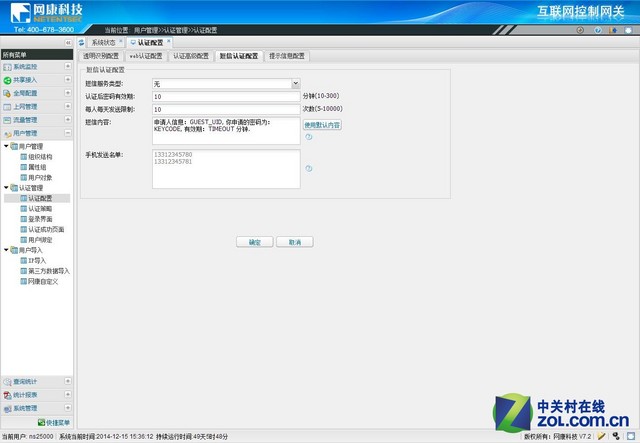Open the third authentication config sub-tab

(x=191, y=56)
